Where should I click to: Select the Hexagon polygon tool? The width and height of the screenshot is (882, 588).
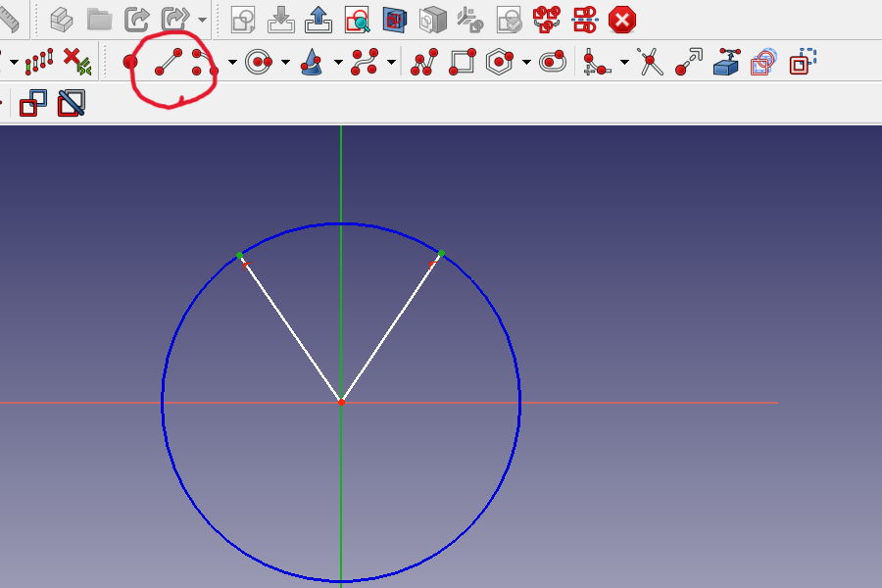[499, 61]
